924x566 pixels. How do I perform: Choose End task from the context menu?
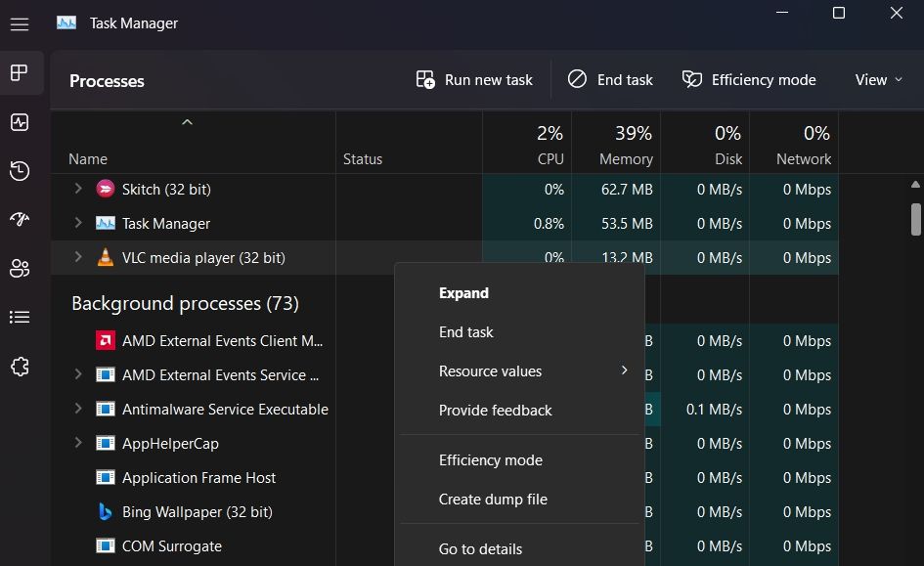(x=520, y=332)
